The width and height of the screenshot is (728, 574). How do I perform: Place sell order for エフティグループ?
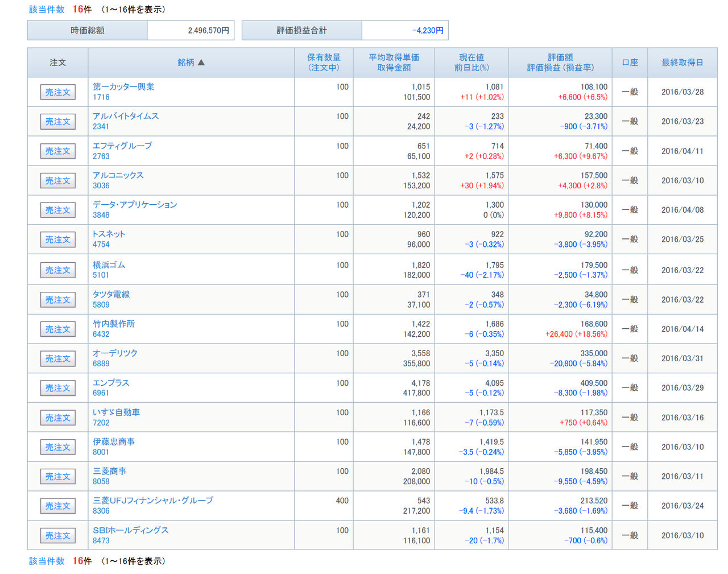(x=58, y=151)
